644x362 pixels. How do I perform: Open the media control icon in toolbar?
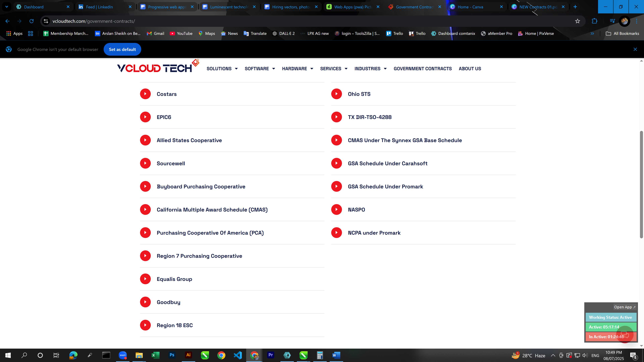point(612,21)
